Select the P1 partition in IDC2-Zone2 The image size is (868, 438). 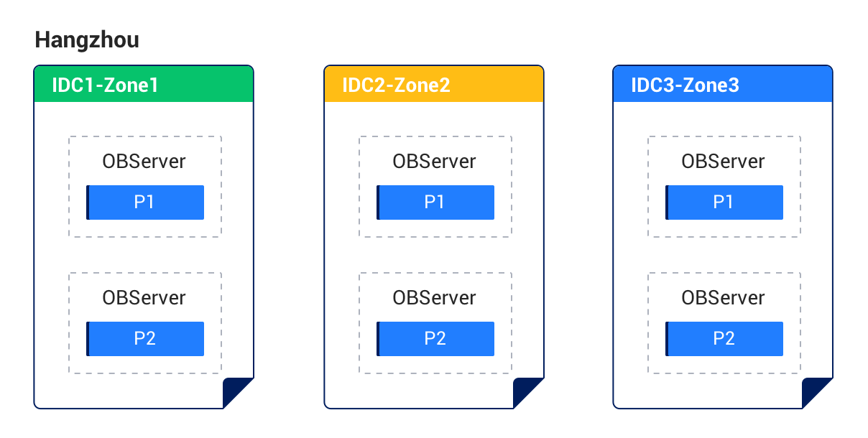(435, 202)
